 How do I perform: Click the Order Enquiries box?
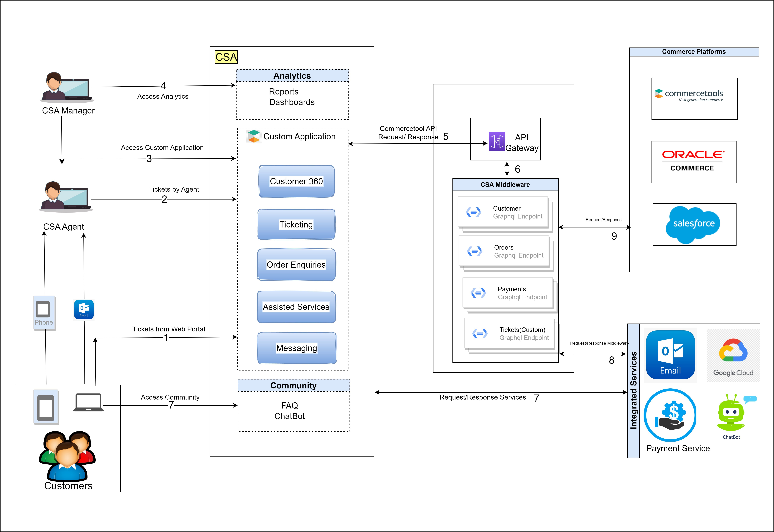296,265
